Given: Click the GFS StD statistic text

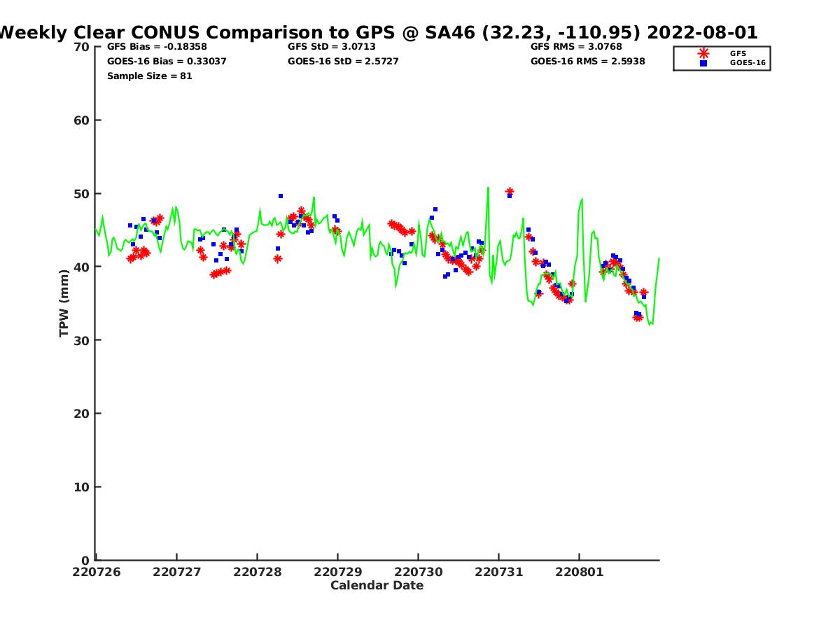Looking at the screenshot, I should coord(332,47).
